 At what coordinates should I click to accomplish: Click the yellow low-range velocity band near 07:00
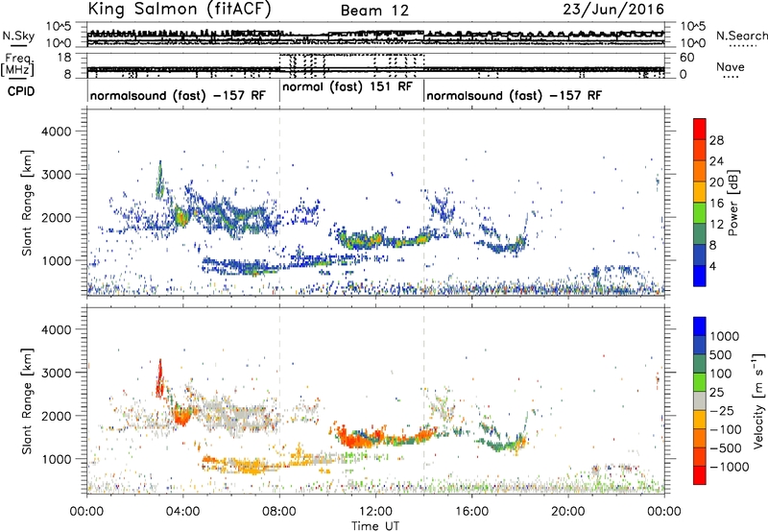(x=254, y=466)
